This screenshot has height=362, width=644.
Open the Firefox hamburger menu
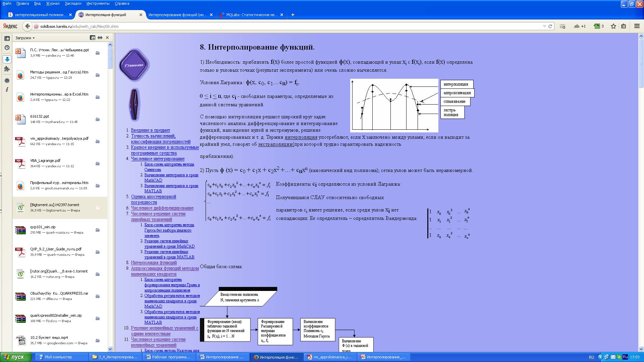[x=637, y=26]
